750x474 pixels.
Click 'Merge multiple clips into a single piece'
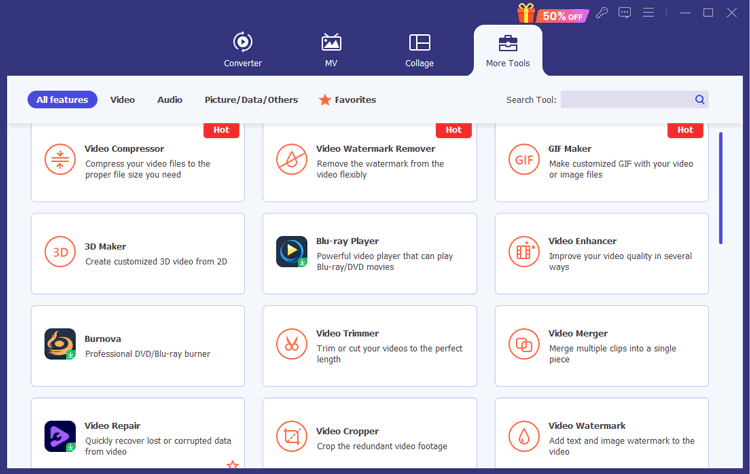click(x=612, y=354)
